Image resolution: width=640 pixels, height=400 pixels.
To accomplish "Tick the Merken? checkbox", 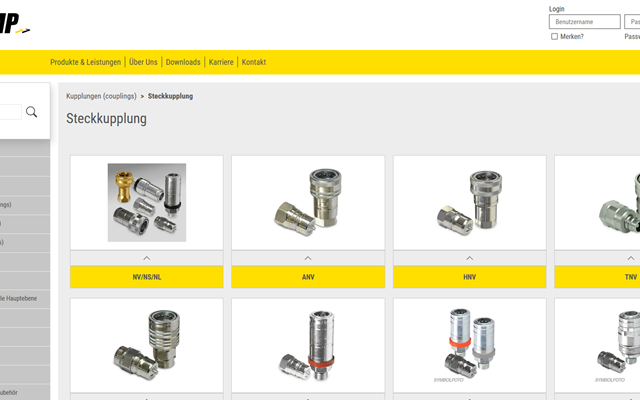I will [x=554, y=37].
